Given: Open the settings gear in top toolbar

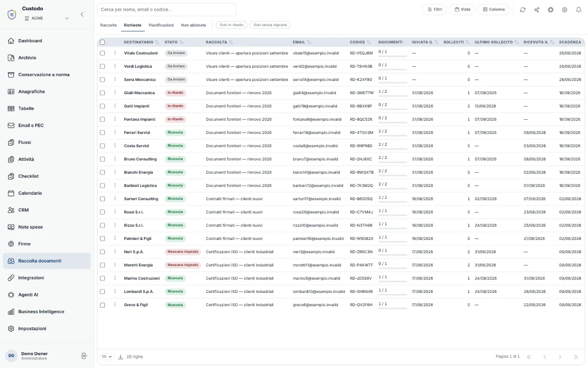Looking at the screenshot, I should [x=564, y=10].
